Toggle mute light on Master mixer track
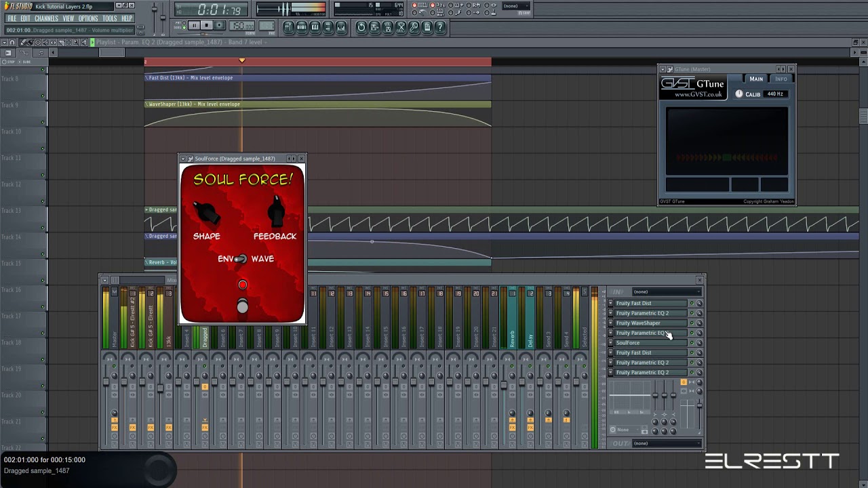This screenshot has width=868, height=488. [x=114, y=366]
